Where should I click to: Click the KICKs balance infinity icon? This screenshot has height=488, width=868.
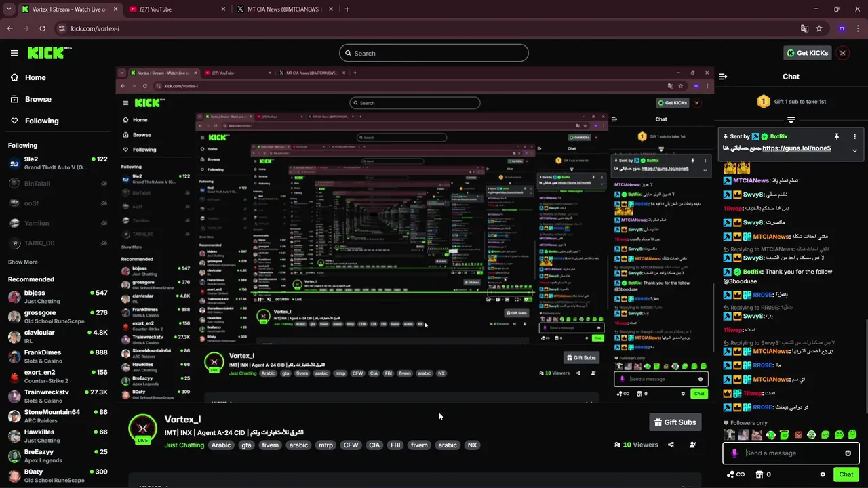[x=736, y=474]
